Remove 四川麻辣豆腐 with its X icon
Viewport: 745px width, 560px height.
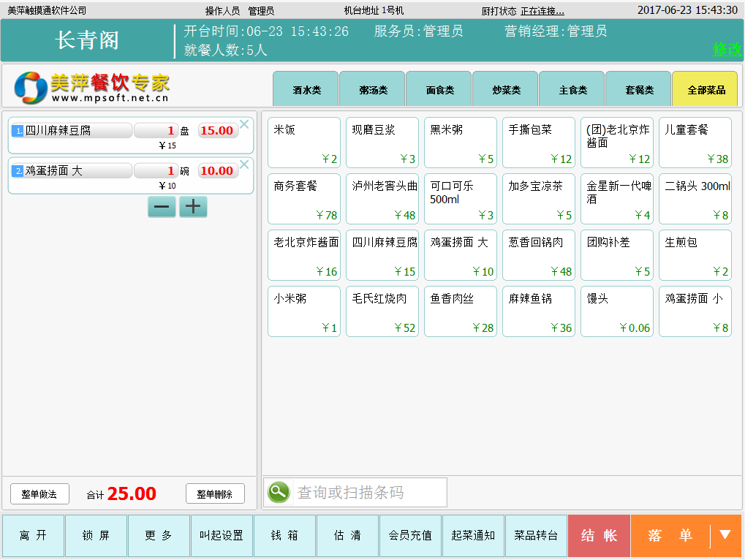pos(244,124)
